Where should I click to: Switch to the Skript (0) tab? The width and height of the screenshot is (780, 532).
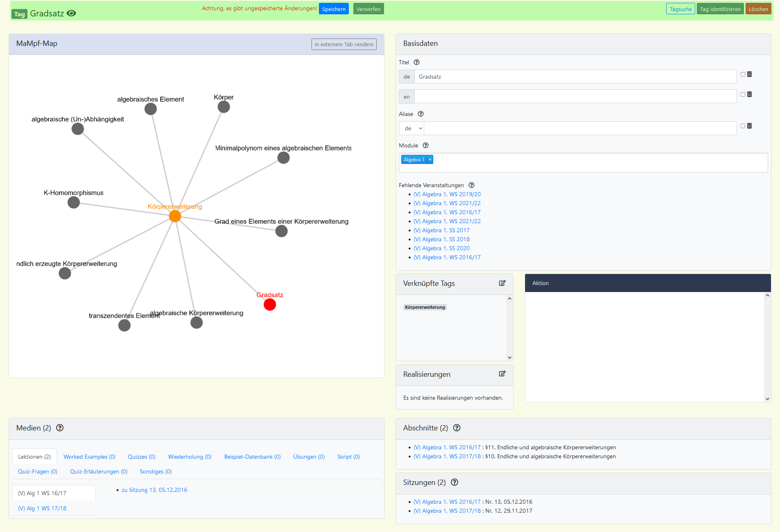coord(348,457)
